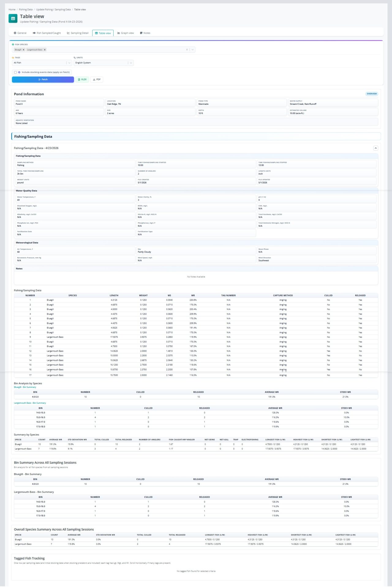Clear all selected fish species
The height and width of the screenshot is (587, 392).
tap(187, 50)
